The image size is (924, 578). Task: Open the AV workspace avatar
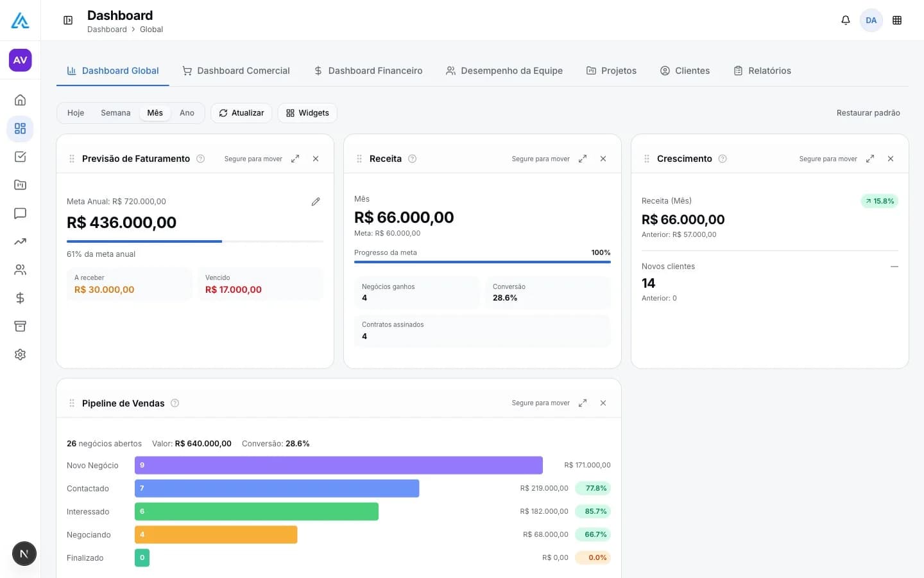pos(20,60)
